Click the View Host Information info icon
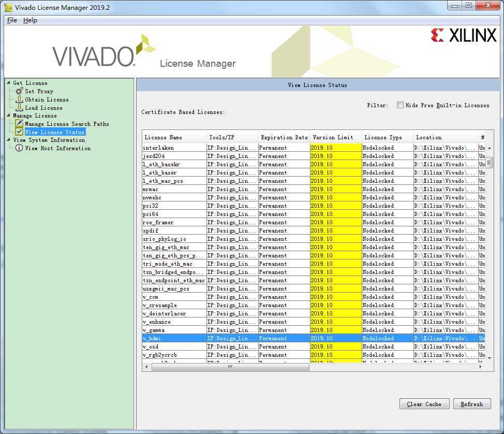This screenshot has width=504, height=434. pos(19,148)
